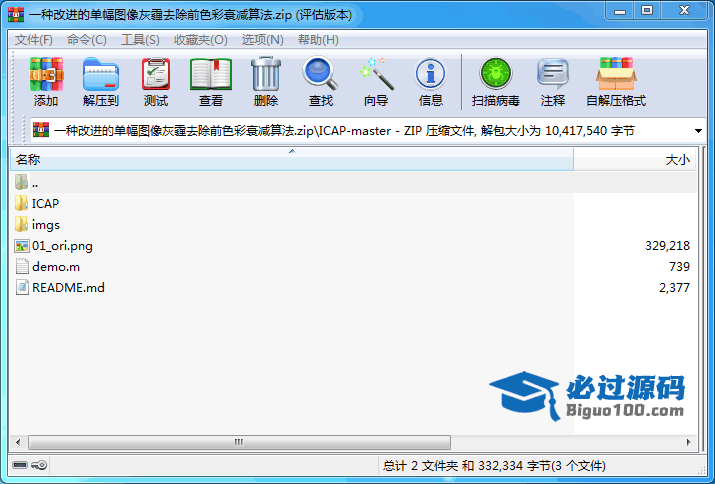Show archive Info (信息) icon
This screenshot has height=484, width=715.
point(430,74)
